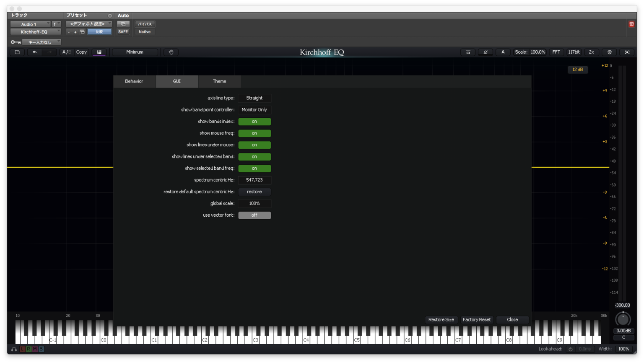Click the preset plus button
This screenshot has width=644, height=363.
point(75,32)
